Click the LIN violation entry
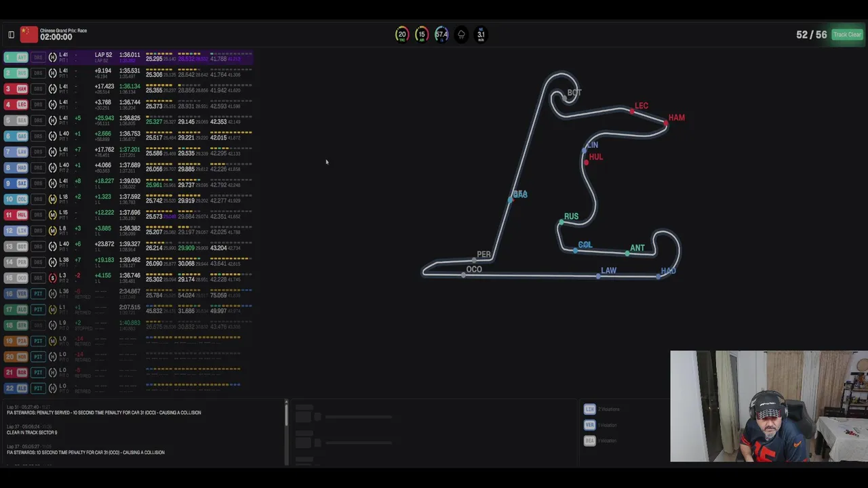868x488 pixels. tap(601, 409)
